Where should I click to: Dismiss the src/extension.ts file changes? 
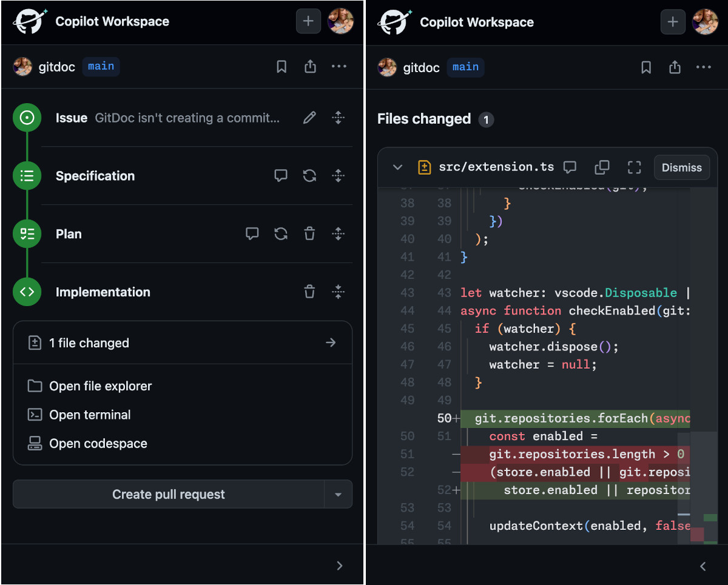tap(682, 167)
